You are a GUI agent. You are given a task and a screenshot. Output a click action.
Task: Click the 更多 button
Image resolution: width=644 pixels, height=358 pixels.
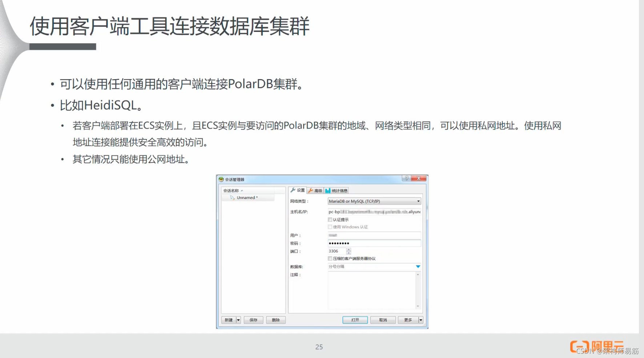pos(408,320)
